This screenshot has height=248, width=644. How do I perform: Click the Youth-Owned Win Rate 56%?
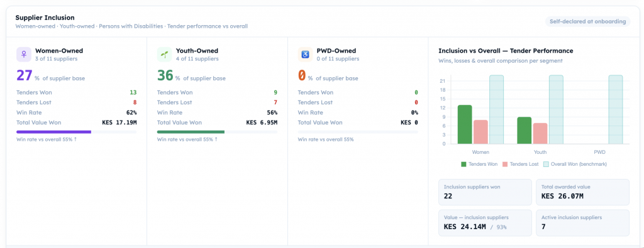pyautogui.click(x=272, y=112)
